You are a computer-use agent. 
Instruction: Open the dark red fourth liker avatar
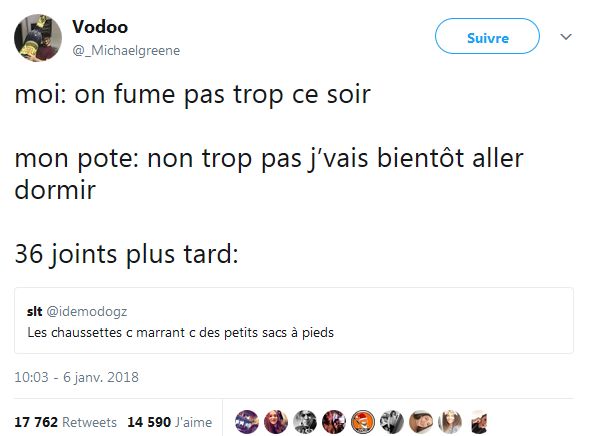click(334, 422)
